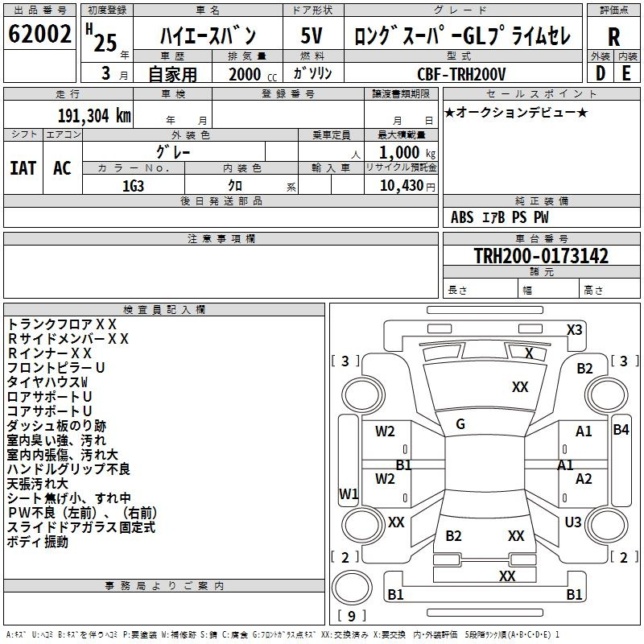Select the model code CBF-TRH200V

point(461,74)
